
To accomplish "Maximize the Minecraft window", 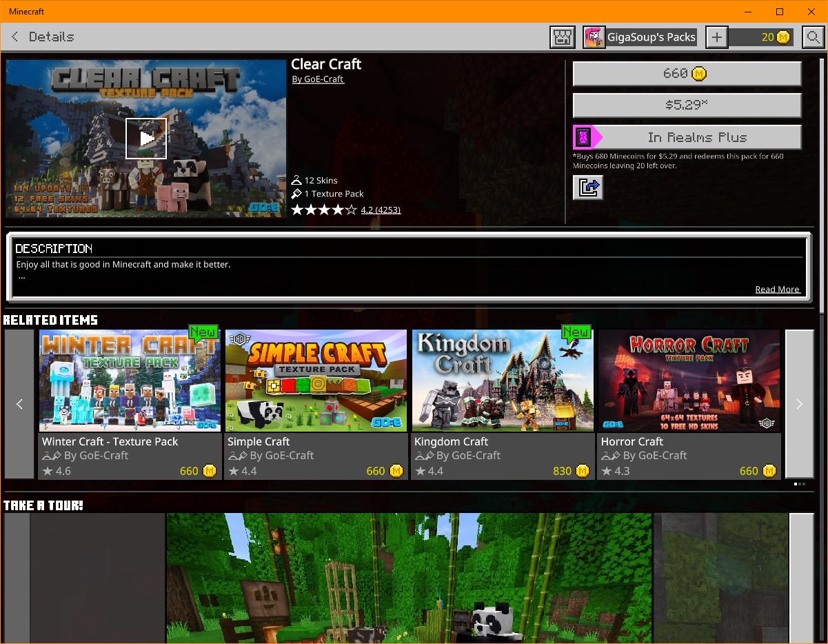I will [780, 12].
